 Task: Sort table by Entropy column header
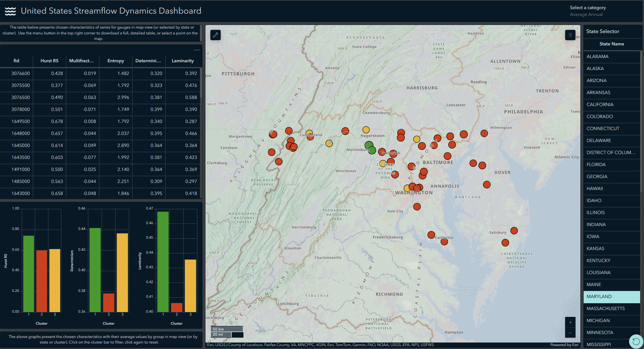[x=116, y=61]
